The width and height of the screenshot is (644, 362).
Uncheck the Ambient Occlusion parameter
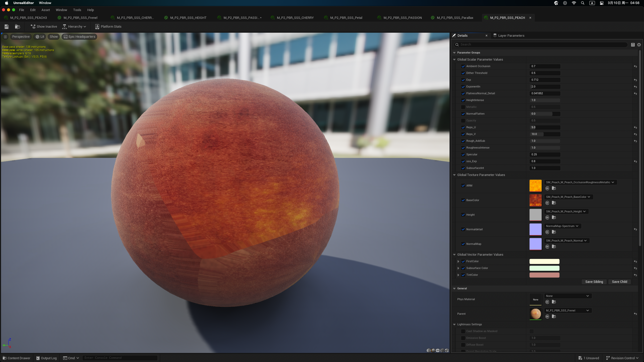463,66
